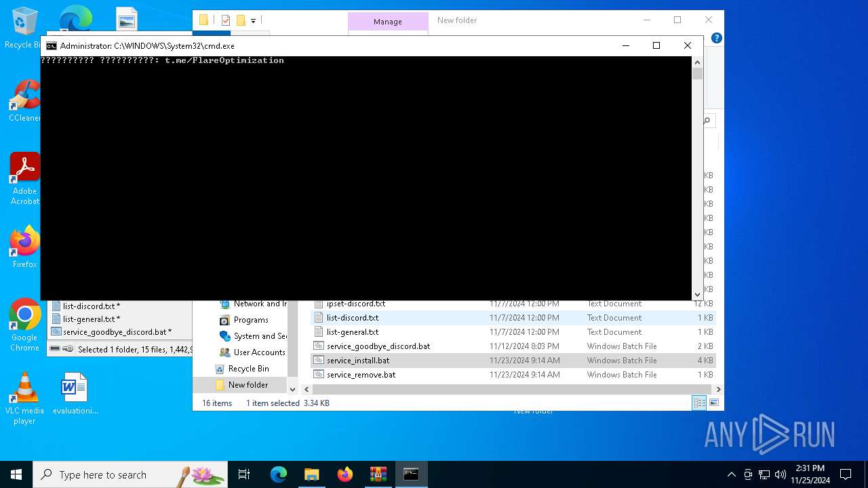Screen dimensions: 868x488
Task: Open VLC media player desktop icon
Action: (x=24, y=399)
